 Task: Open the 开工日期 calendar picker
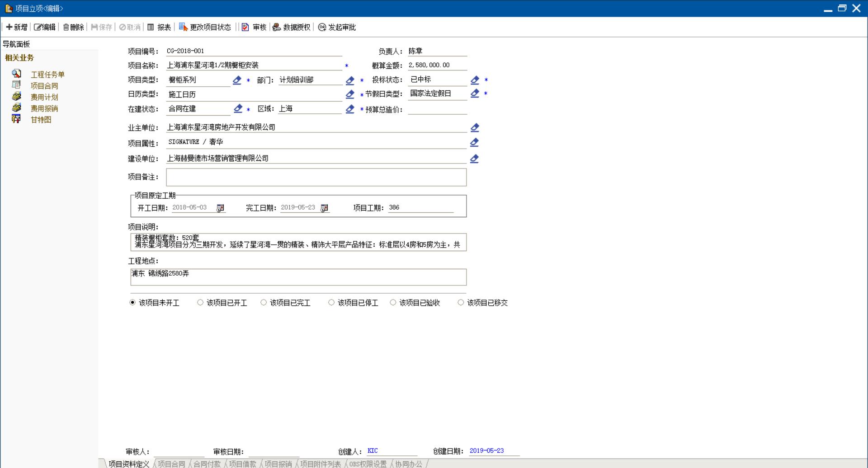220,208
